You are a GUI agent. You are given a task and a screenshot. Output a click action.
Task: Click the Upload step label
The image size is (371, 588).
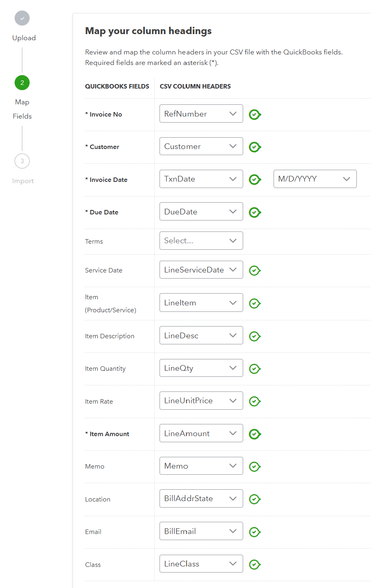[24, 38]
